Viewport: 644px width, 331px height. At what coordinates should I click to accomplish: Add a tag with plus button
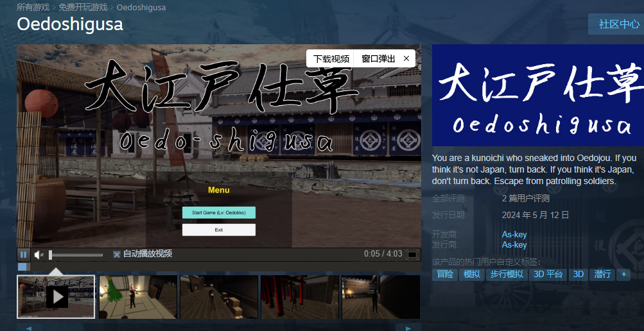coord(623,275)
